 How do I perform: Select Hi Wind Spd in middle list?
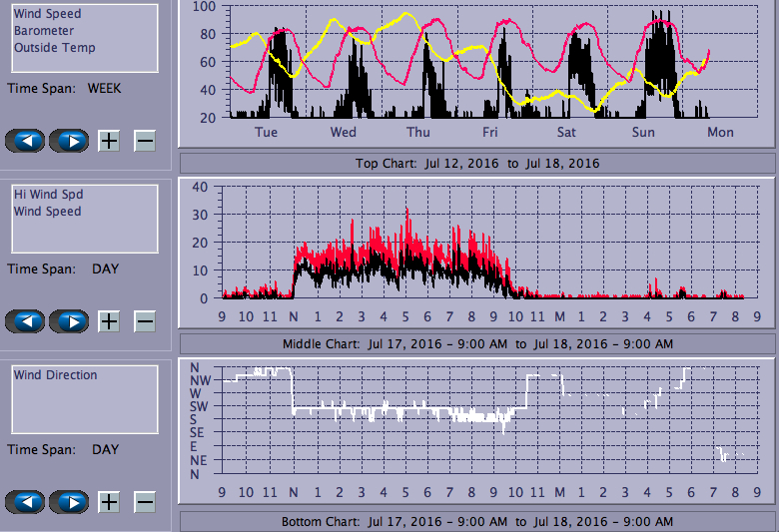coord(47,195)
